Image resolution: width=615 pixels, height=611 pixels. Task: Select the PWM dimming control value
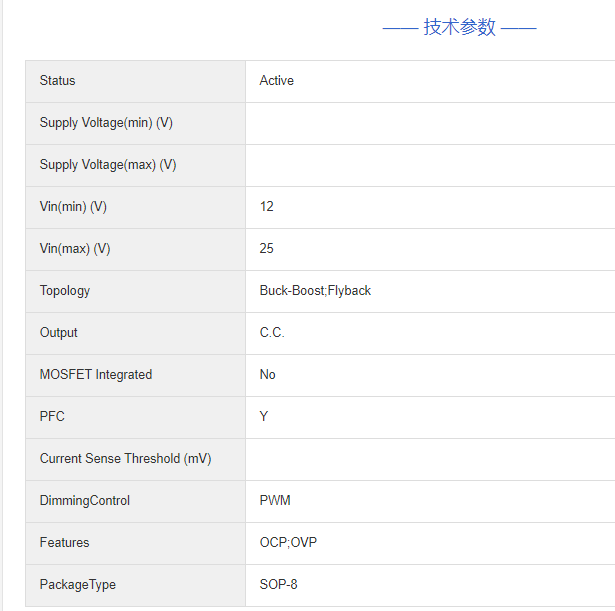click(x=275, y=501)
